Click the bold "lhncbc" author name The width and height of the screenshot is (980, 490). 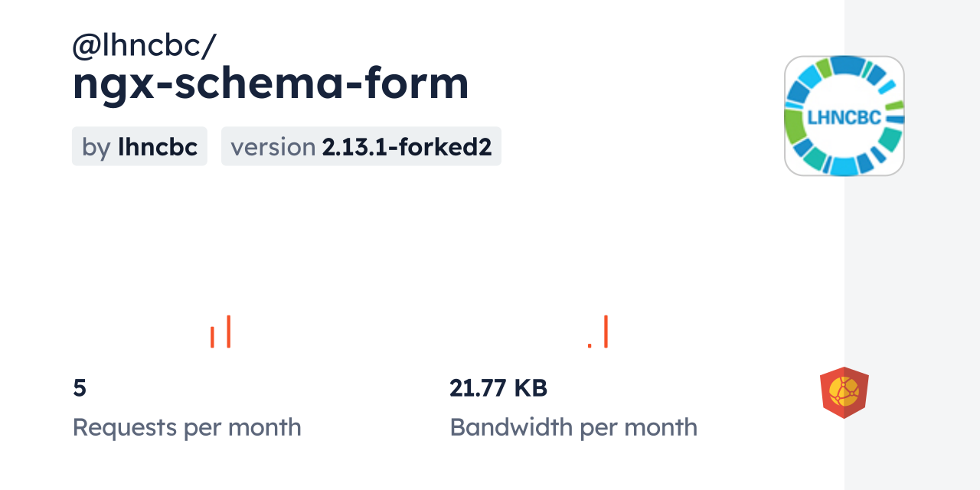click(158, 146)
